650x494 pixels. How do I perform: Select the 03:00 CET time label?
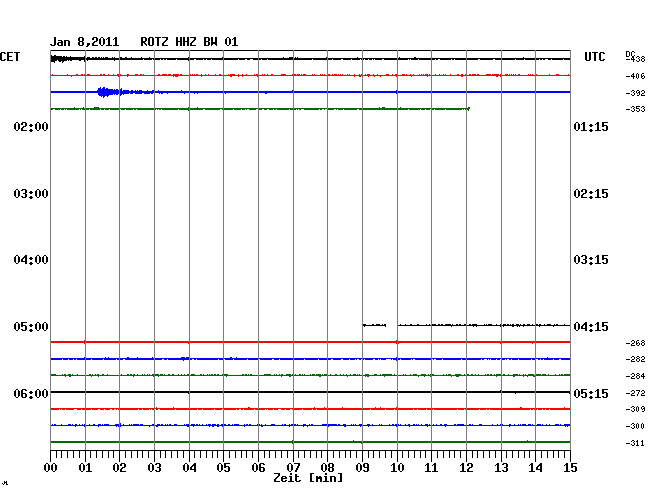(x=31, y=194)
